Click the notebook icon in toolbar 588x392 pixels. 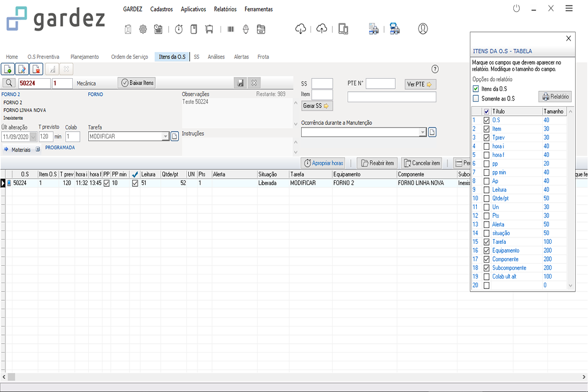tap(194, 29)
